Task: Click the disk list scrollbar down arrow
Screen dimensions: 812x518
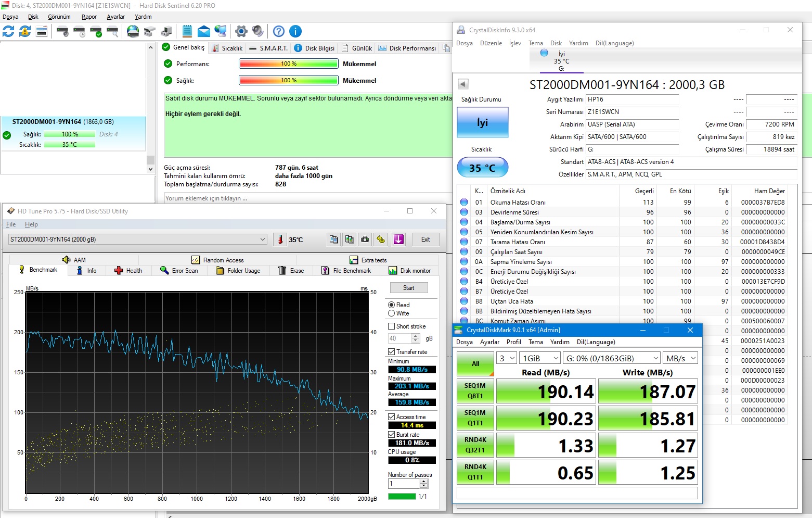Action: coord(151,169)
